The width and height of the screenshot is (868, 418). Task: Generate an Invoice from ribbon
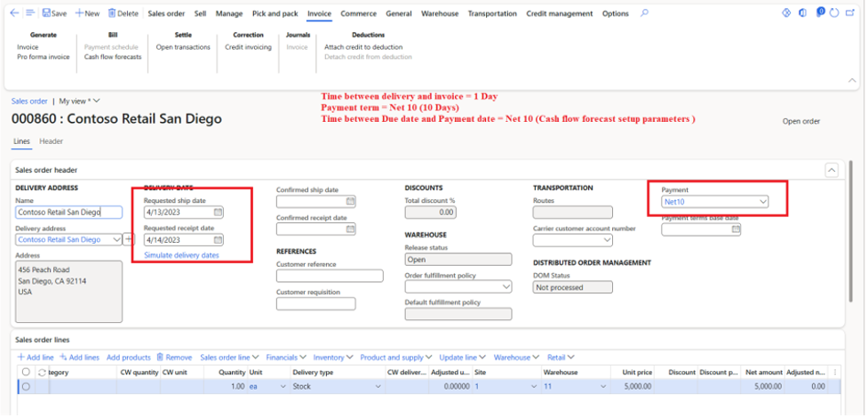point(28,47)
